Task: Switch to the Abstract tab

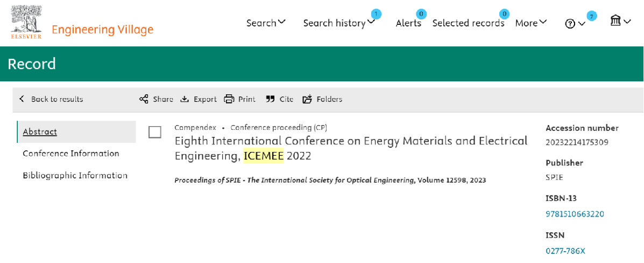Action: tap(76, 131)
